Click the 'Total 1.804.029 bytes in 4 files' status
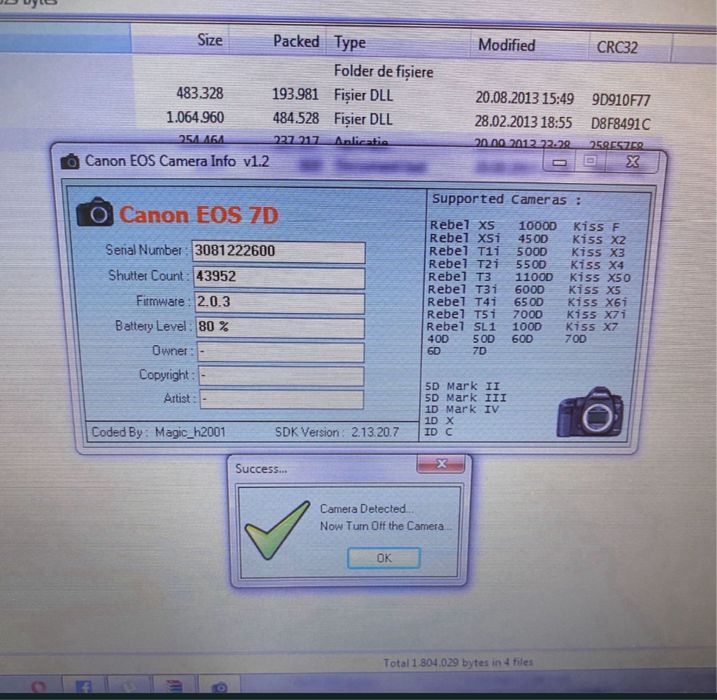This screenshot has width=717, height=700. click(458, 662)
